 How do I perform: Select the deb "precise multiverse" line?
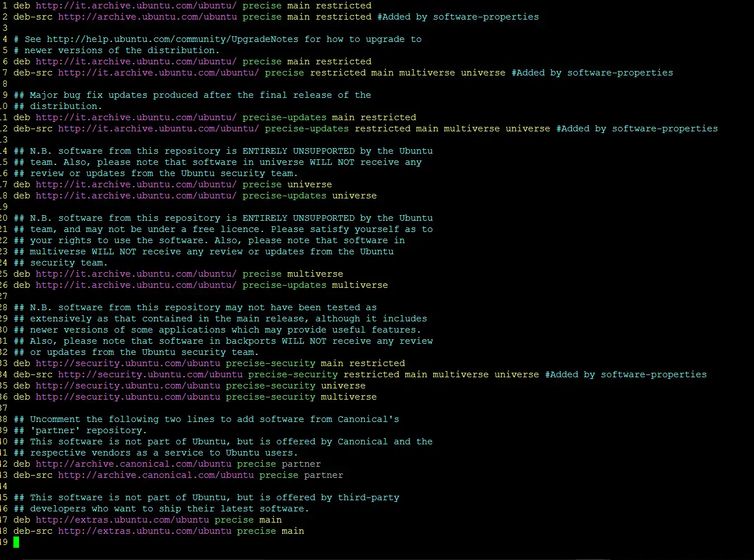pos(178,274)
